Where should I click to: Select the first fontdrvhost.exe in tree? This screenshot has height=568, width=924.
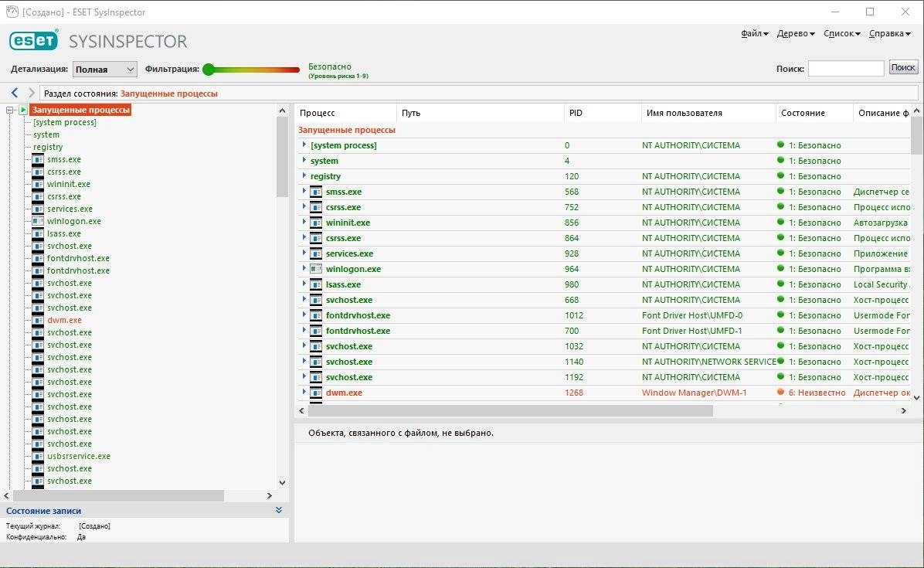point(78,258)
